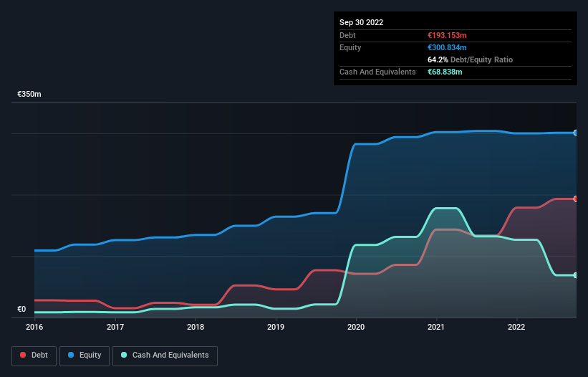Click the 2017 x-axis label

(x=115, y=327)
